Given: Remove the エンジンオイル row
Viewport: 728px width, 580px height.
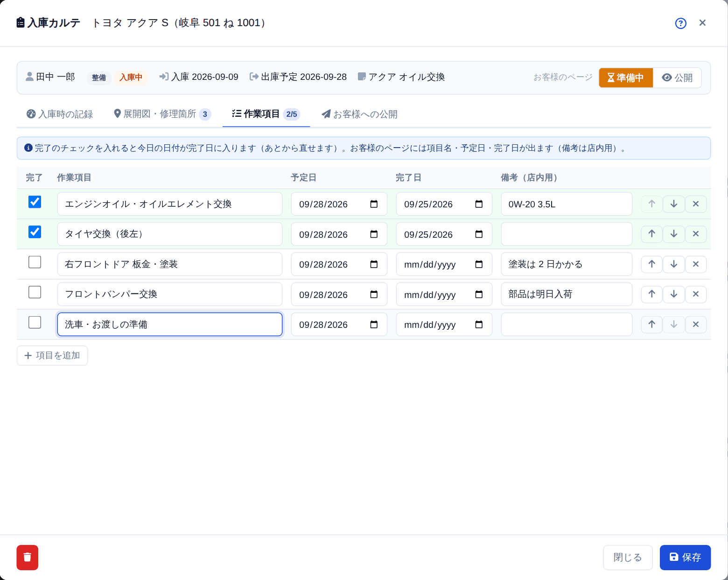Looking at the screenshot, I should pyautogui.click(x=696, y=204).
